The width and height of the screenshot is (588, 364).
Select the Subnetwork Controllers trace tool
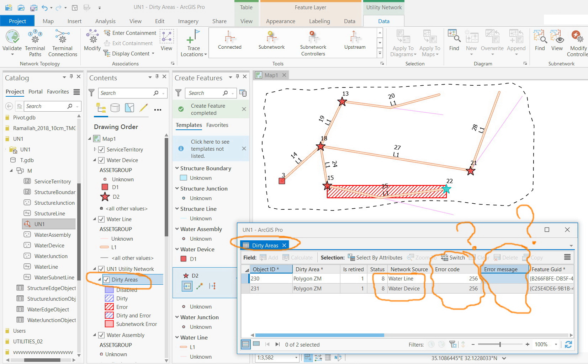[x=313, y=43]
